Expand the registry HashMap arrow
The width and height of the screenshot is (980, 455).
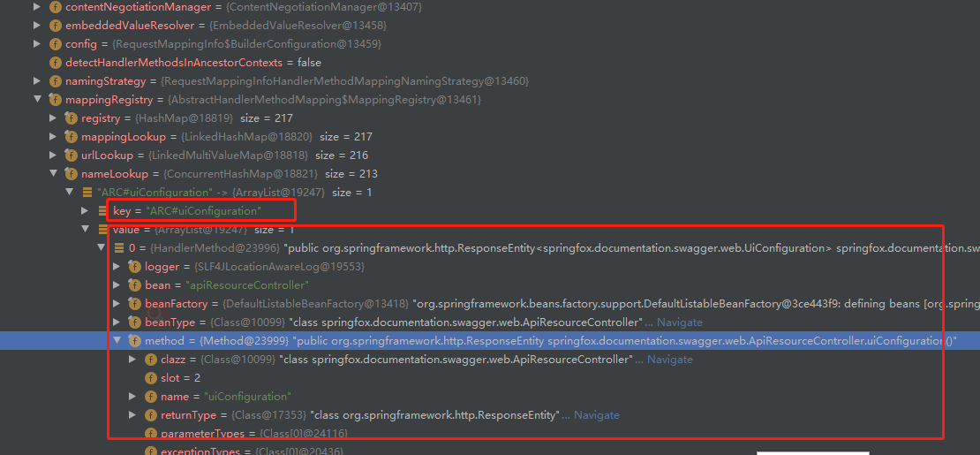(52, 118)
